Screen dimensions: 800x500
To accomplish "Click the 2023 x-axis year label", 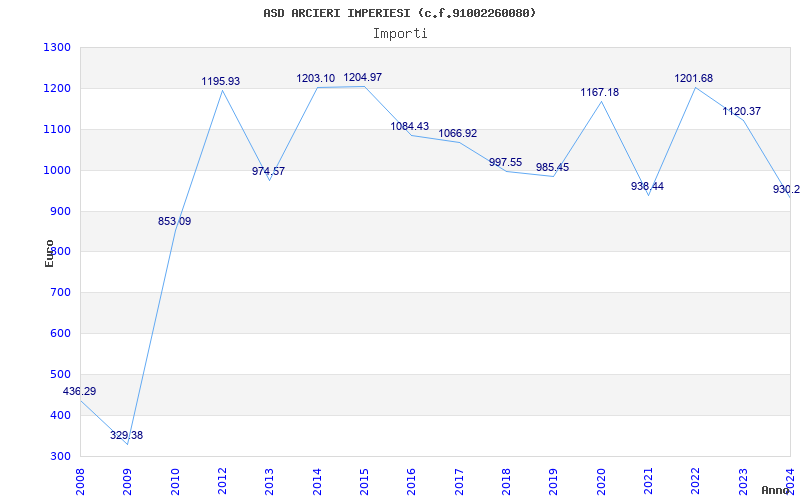I will pyautogui.click(x=743, y=481).
